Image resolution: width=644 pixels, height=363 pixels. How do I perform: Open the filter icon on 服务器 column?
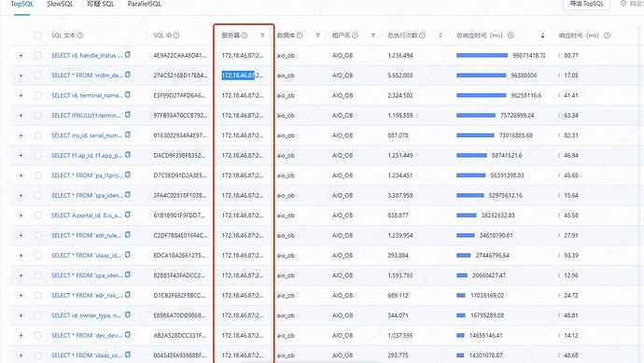[x=262, y=35]
